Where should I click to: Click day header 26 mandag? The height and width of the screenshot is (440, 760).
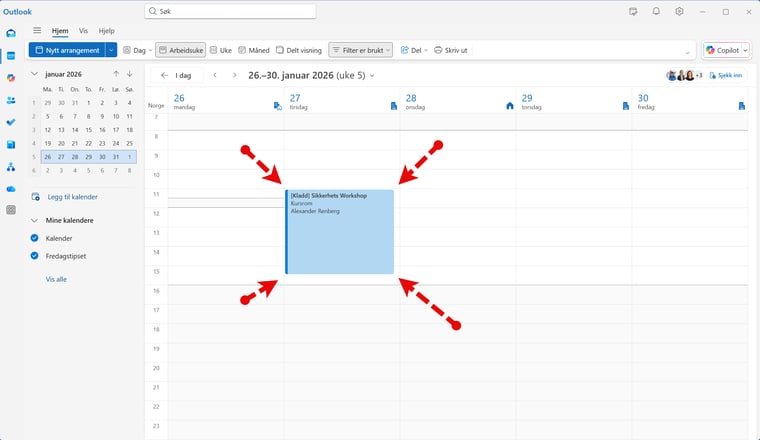[x=184, y=102]
